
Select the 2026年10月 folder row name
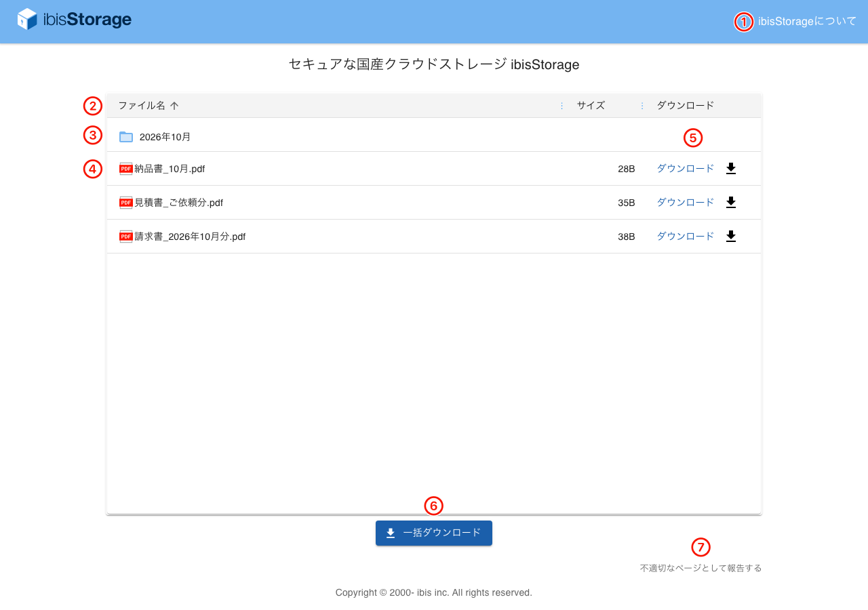pos(165,137)
